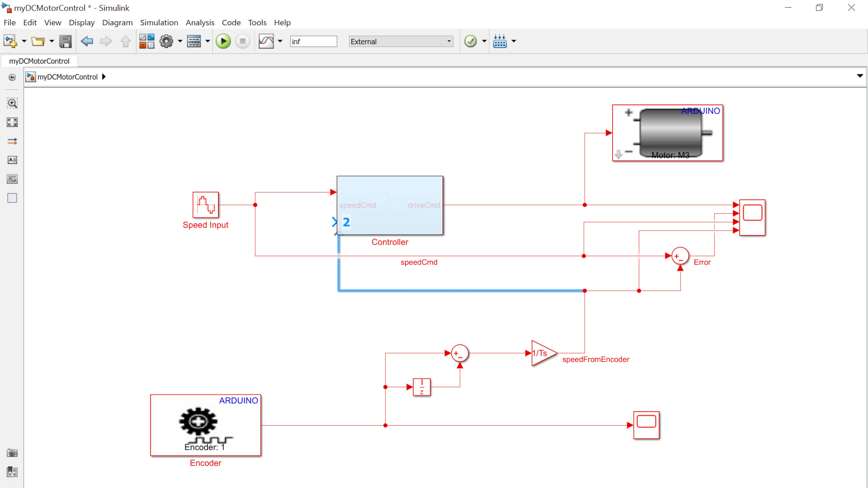Expand the Open recent files arrow
This screenshot has height=488, width=868.
point(52,41)
